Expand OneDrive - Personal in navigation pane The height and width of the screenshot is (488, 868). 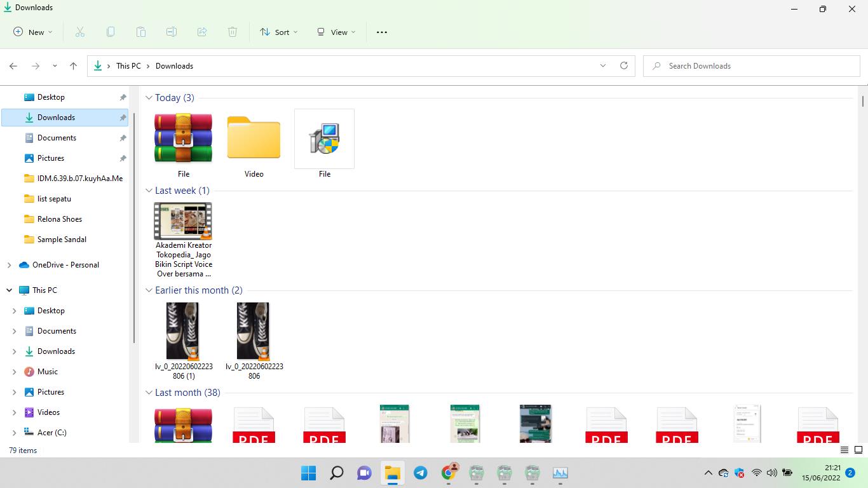coord(9,265)
